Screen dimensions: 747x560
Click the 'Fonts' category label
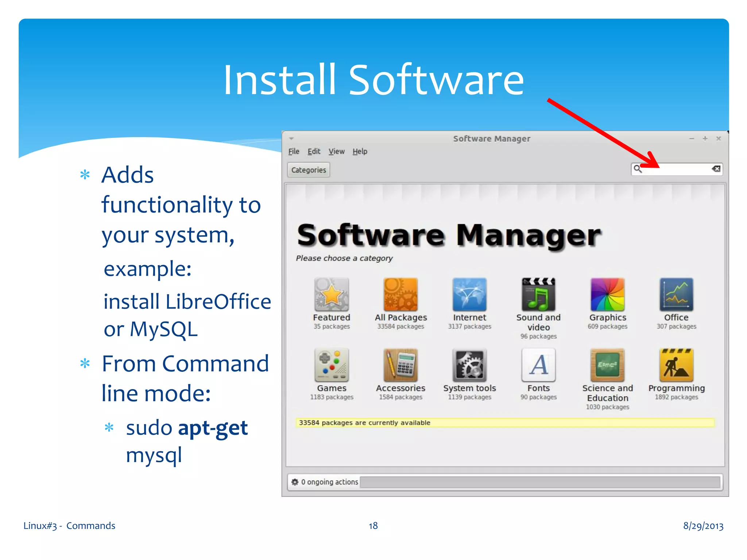[x=538, y=388]
